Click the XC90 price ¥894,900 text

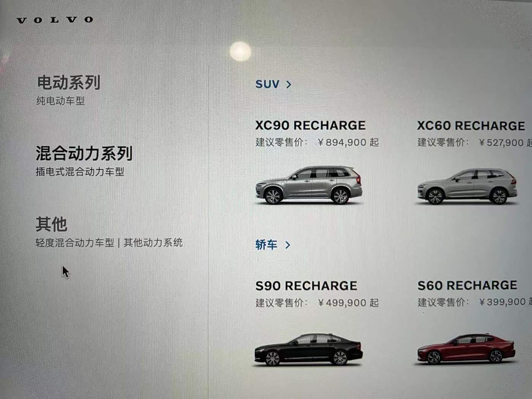(342, 142)
